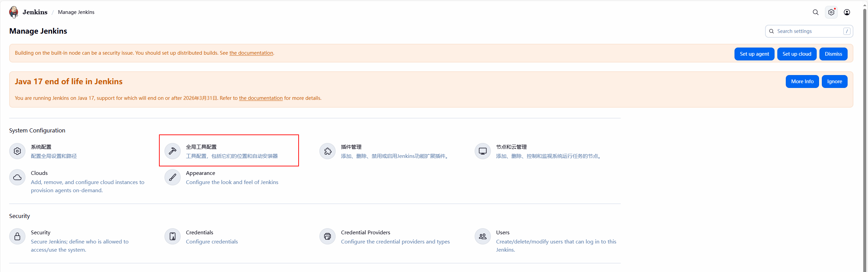Open the Manage Jenkins gear icon in header
868x272 pixels.
tap(831, 12)
